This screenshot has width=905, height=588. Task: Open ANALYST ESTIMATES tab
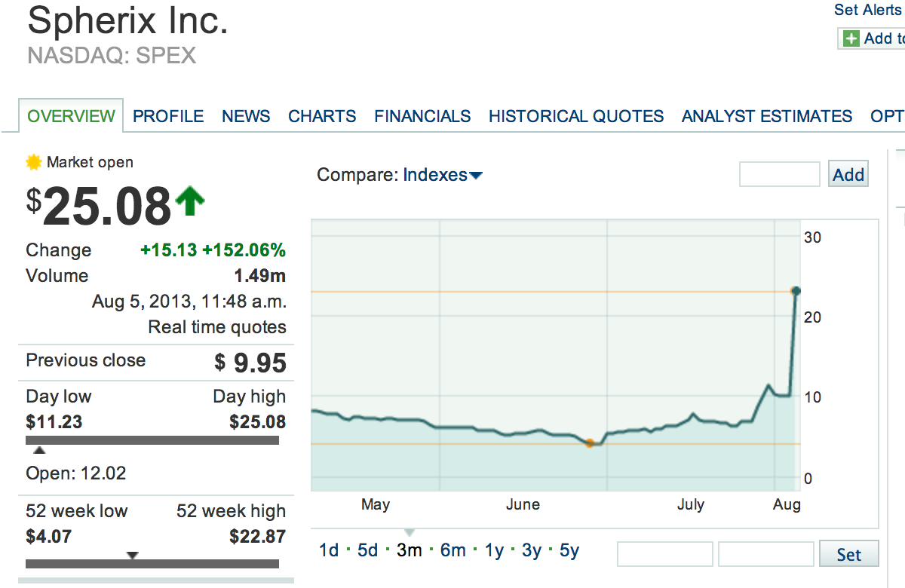(767, 116)
